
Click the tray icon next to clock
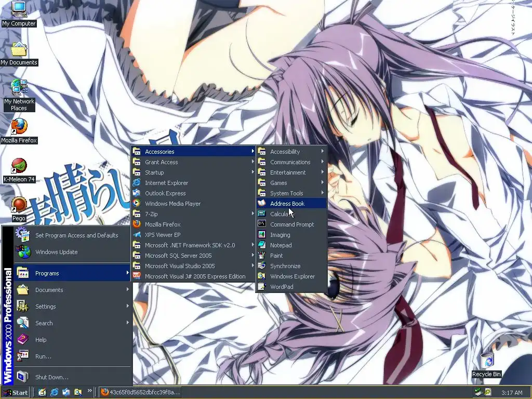(488, 392)
